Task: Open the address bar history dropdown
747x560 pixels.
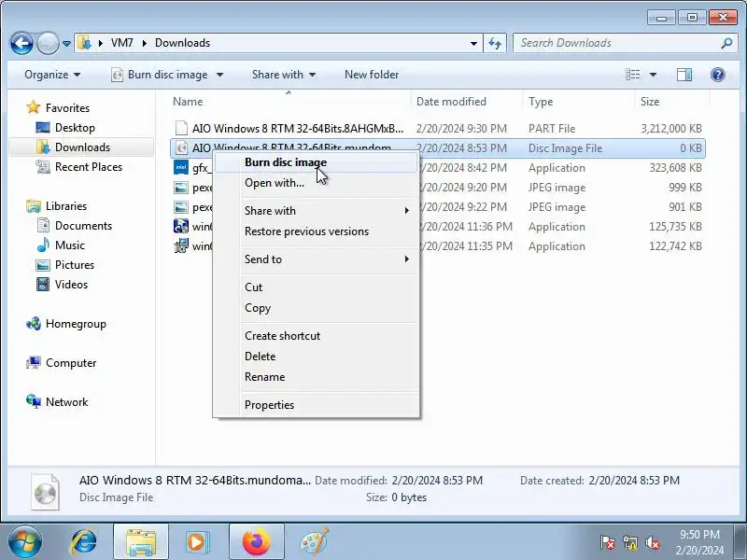Action: pos(473,43)
